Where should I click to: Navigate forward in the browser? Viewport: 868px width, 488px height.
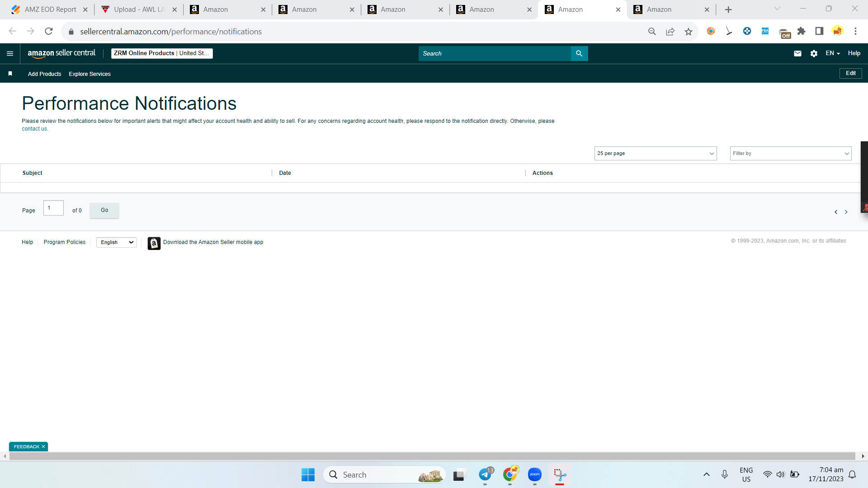pos(31,31)
